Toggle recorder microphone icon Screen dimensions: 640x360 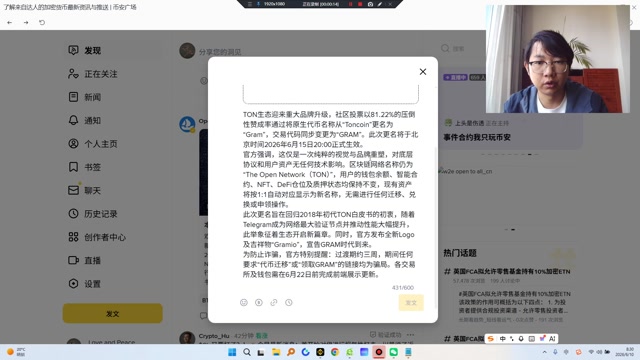tap(258, 4)
